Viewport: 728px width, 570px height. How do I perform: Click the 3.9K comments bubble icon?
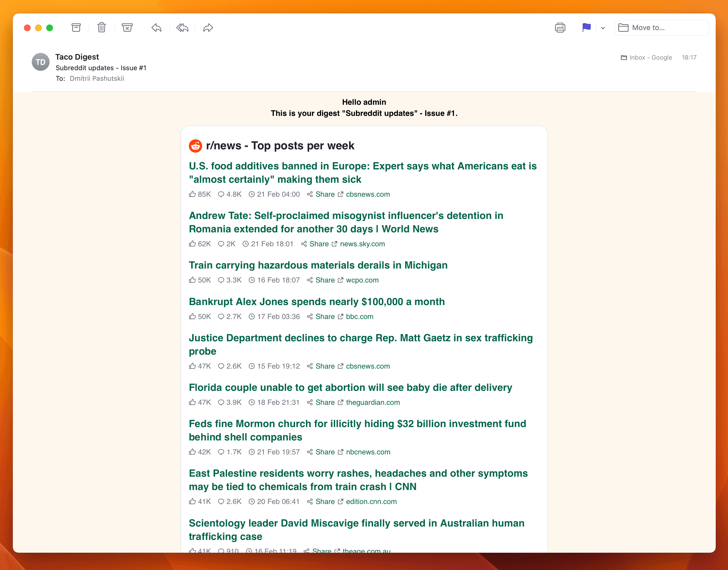[221, 403]
